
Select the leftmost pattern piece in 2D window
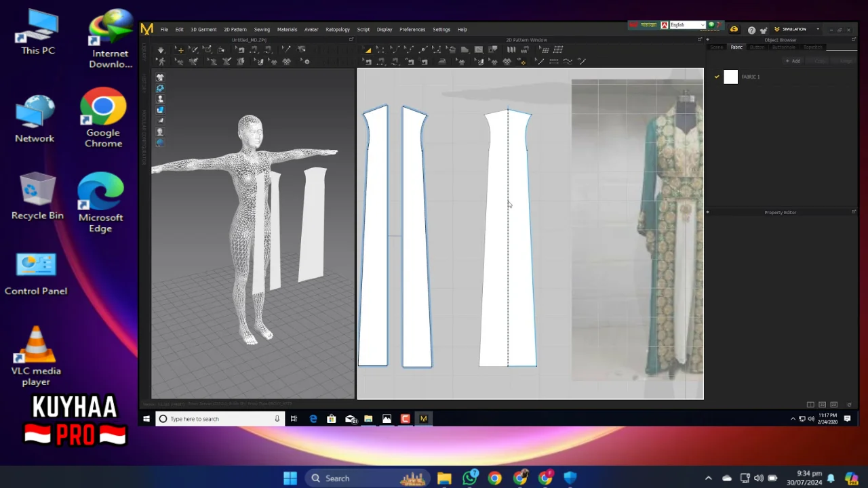(374, 237)
